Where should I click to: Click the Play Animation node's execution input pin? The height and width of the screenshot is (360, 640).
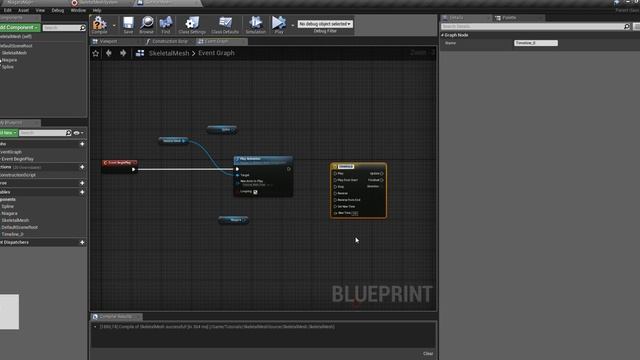coord(237,169)
